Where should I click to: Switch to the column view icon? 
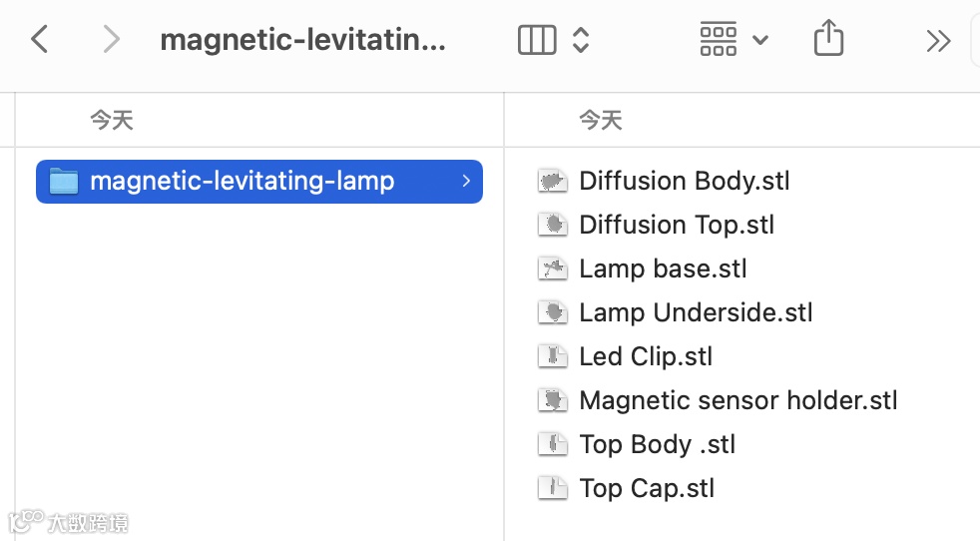537,40
